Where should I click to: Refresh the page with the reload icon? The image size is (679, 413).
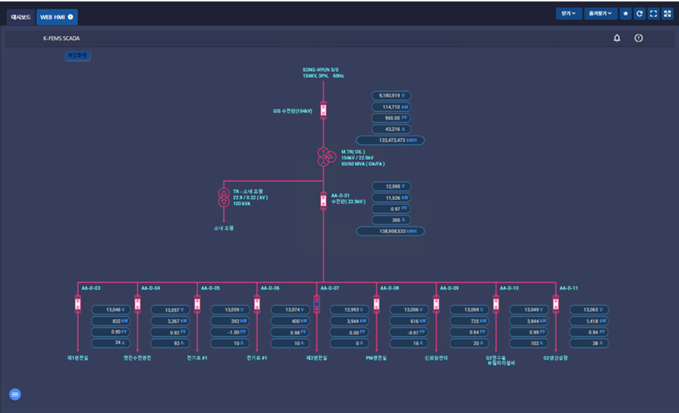pos(639,14)
